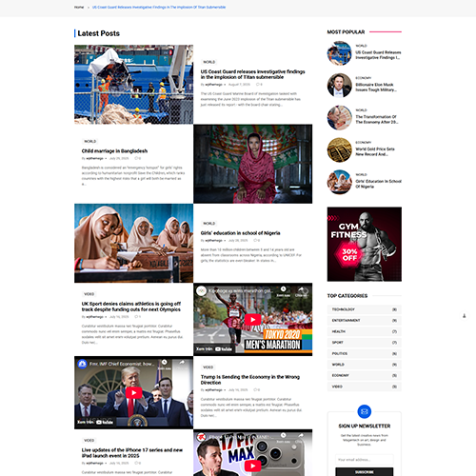Open the Gym Fitness 30% off banner
The image size is (476, 476).
(x=365, y=244)
